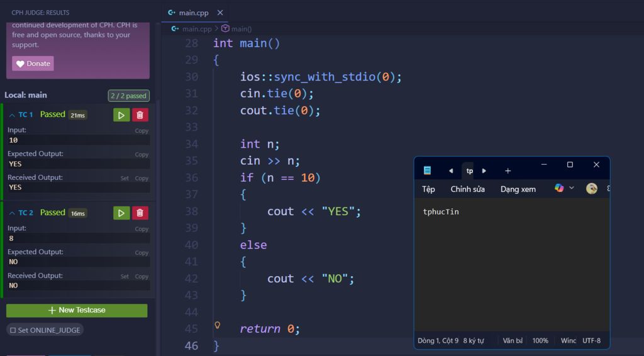
Task: Click the Local: main heading
Action: point(25,95)
